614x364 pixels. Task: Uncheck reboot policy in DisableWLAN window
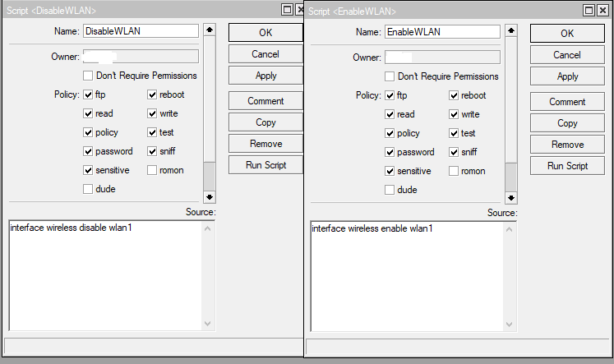(152, 94)
